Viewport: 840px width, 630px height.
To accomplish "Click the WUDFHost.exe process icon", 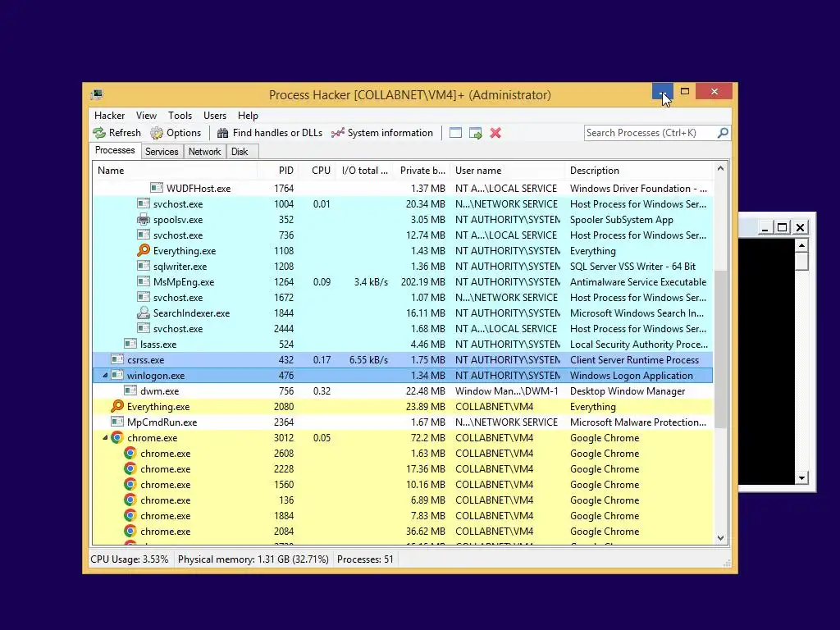I will pyautogui.click(x=157, y=188).
